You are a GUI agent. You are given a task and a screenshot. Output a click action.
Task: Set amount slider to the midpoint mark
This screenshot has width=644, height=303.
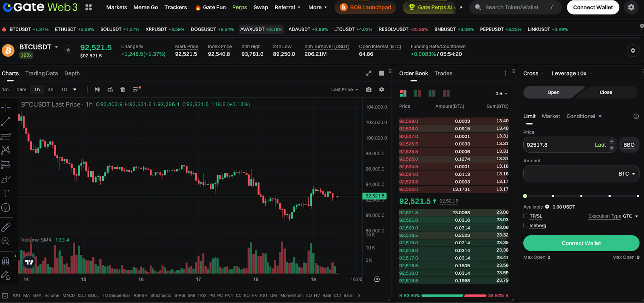click(x=581, y=196)
